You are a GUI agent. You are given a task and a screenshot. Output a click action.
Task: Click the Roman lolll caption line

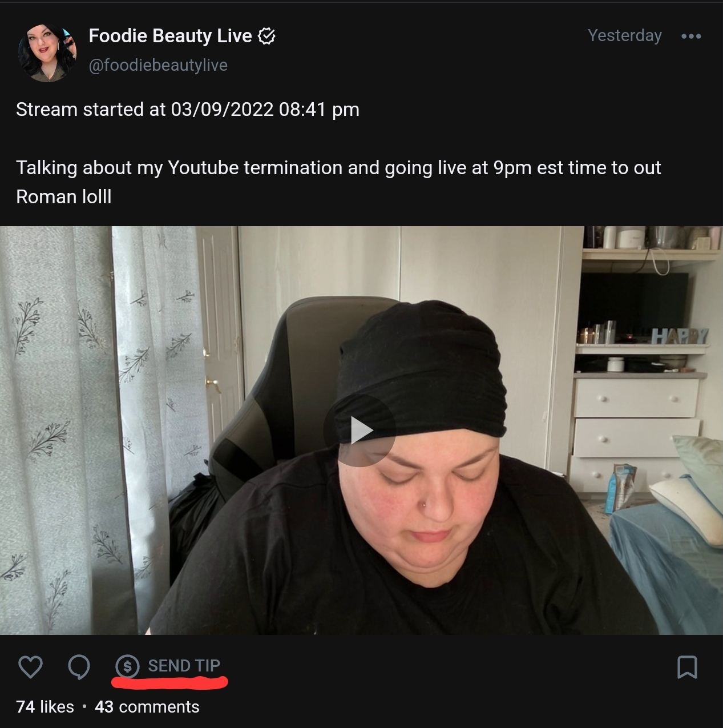point(64,196)
